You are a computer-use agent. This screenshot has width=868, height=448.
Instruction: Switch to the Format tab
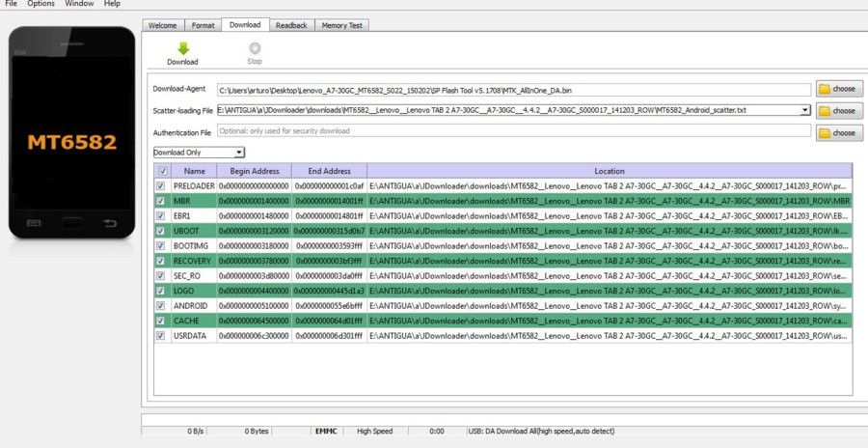pos(203,25)
